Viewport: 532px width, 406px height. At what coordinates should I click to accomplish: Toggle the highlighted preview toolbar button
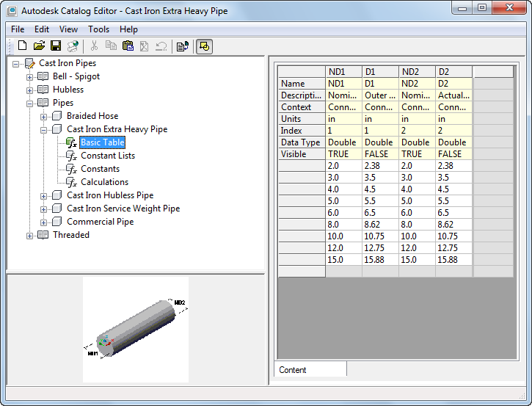tap(204, 46)
